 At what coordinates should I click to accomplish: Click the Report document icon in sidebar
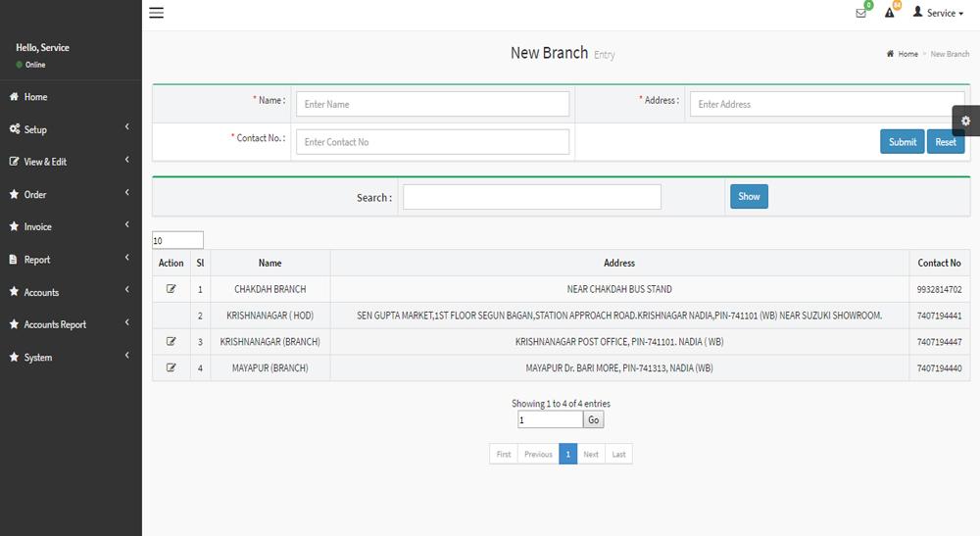(13, 260)
